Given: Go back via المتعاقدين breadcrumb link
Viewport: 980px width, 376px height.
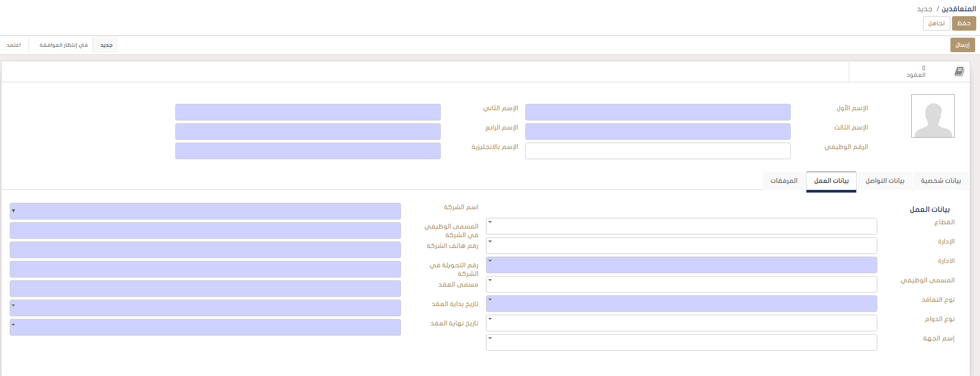Looking at the screenshot, I should point(958,9).
